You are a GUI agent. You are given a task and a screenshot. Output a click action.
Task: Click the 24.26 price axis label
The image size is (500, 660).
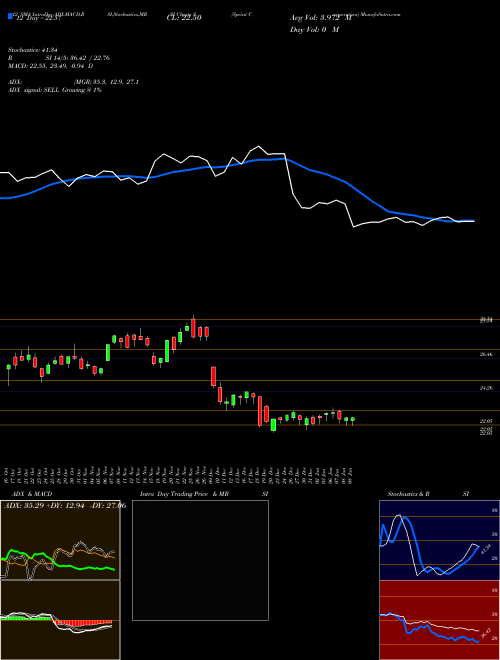pos(486,389)
